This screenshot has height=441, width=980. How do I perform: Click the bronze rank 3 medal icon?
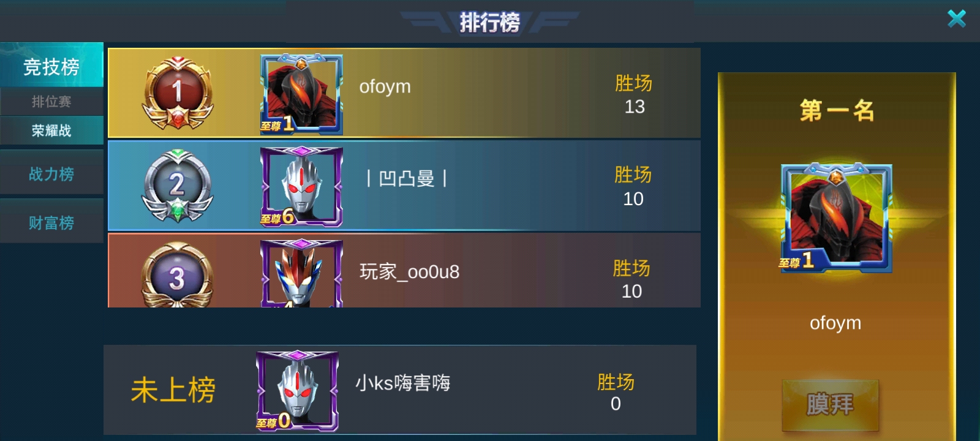178,276
